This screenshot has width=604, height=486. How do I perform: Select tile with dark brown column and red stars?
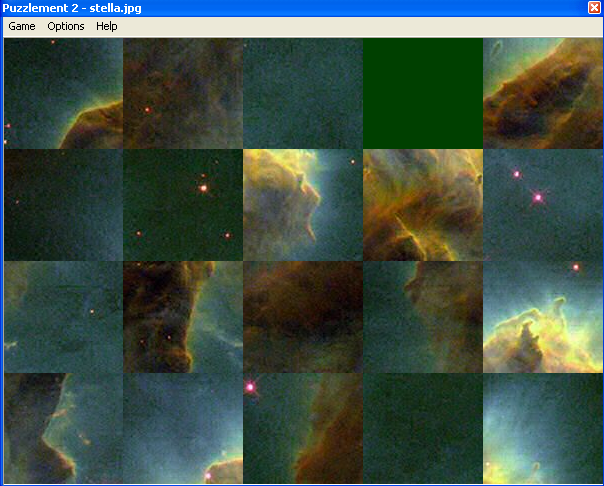(183, 317)
